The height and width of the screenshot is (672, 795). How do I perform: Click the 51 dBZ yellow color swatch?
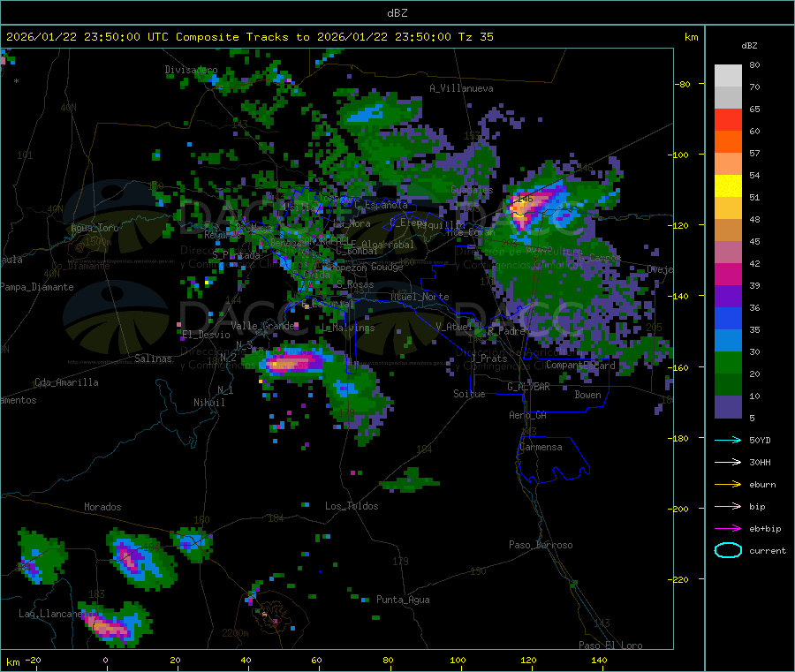[x=728, y=186]
